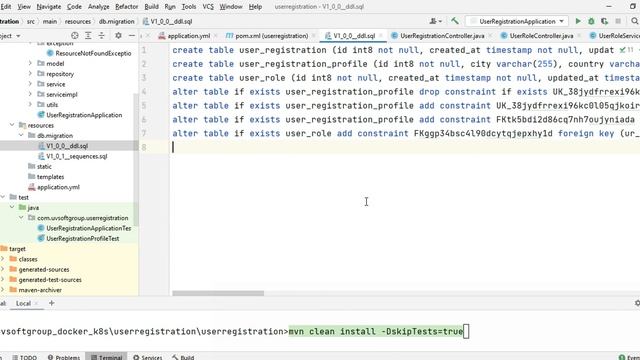640x360 pixels.
Task: Close the V1_0_0__ddl.sql tab
Action: (x=380, y=36)
